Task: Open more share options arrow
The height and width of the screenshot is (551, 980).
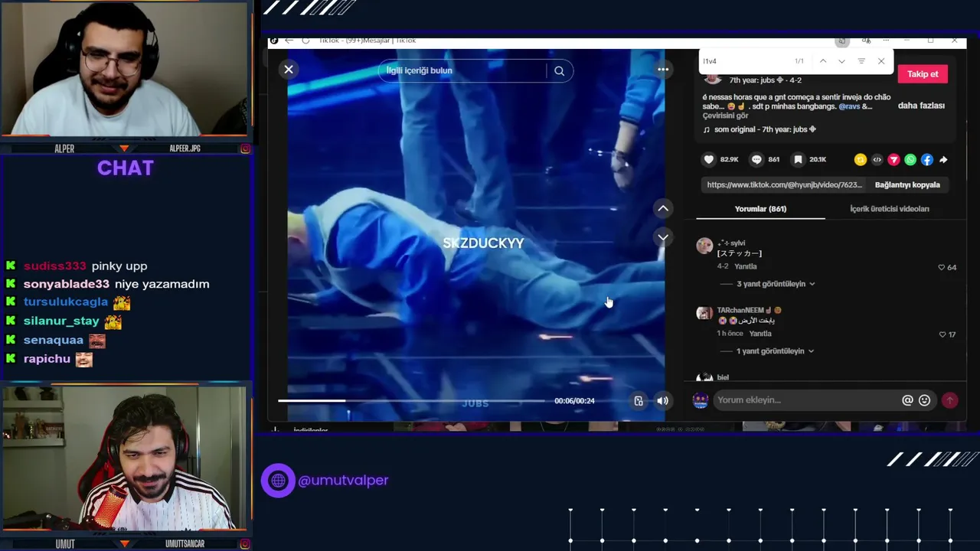Action: tap(943, 160)
